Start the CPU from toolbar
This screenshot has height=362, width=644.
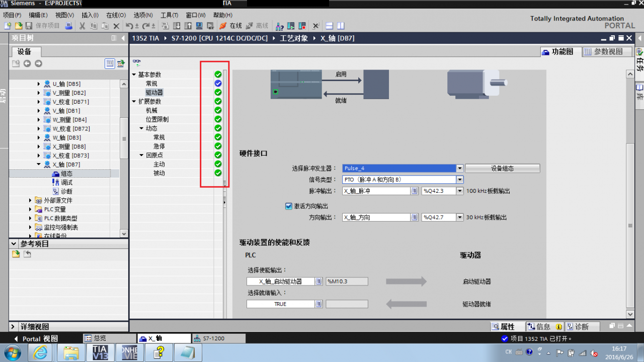291,26
